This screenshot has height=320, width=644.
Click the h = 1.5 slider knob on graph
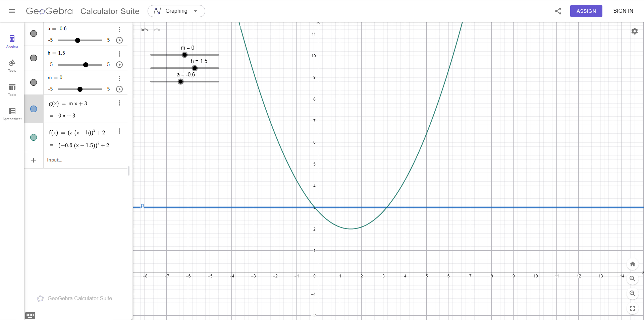click(x=195, y=68)
